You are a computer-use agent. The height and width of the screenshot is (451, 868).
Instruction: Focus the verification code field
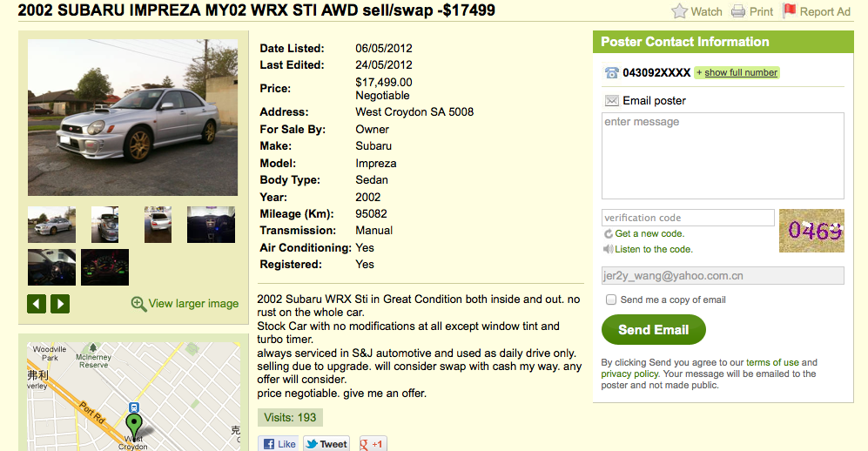click(x=688, y=218)
